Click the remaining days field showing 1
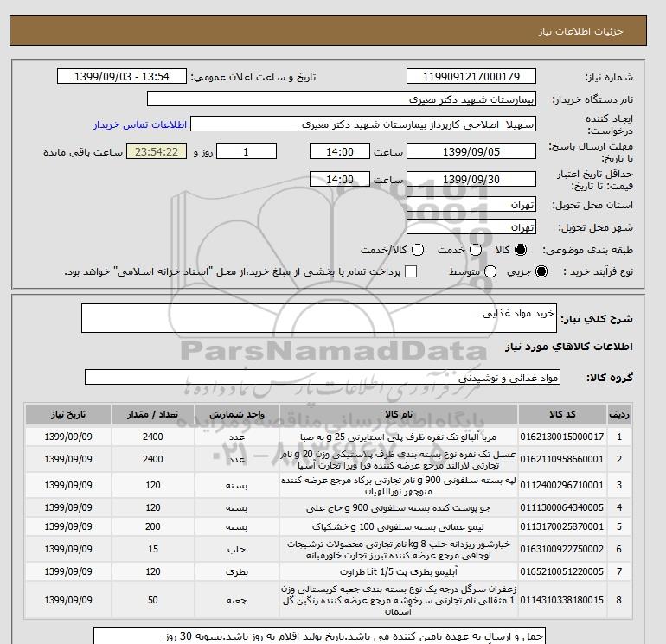This screenshot has height=644, width=666. (x=247, y=151)
